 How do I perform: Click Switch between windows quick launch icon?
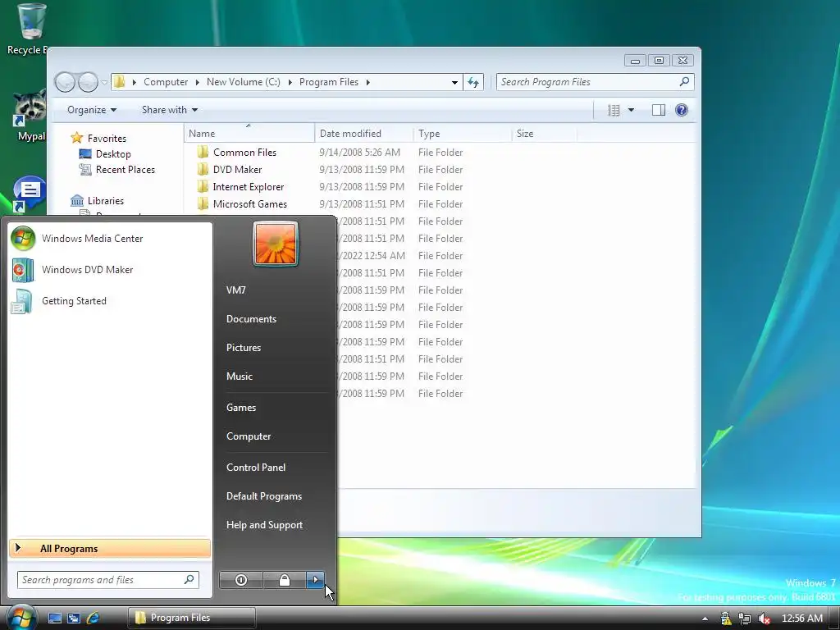(x=73, y=618)
